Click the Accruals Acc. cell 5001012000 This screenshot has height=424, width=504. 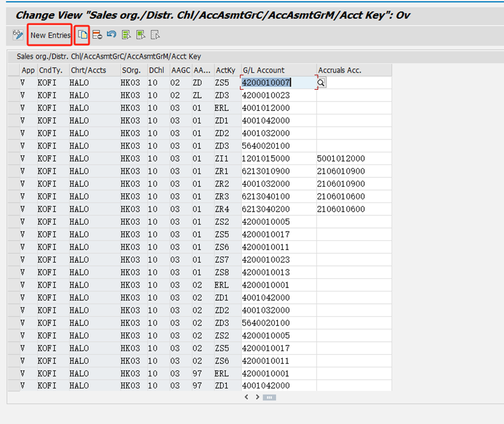click(341, 159)
